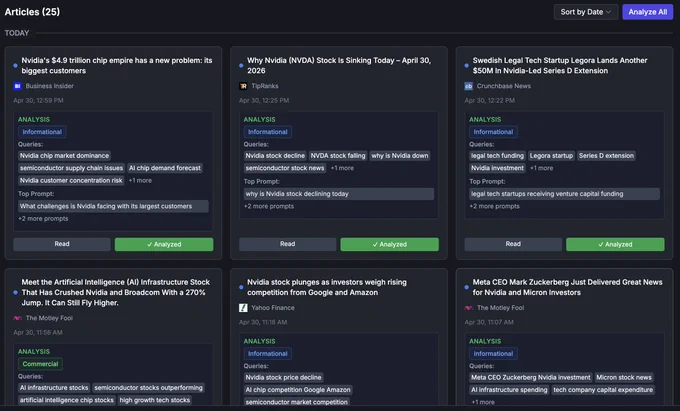Viewport: 680px width, 411px height.
Task: Expand +1 more queries on Crunchbase card
Action: point(542,168)
